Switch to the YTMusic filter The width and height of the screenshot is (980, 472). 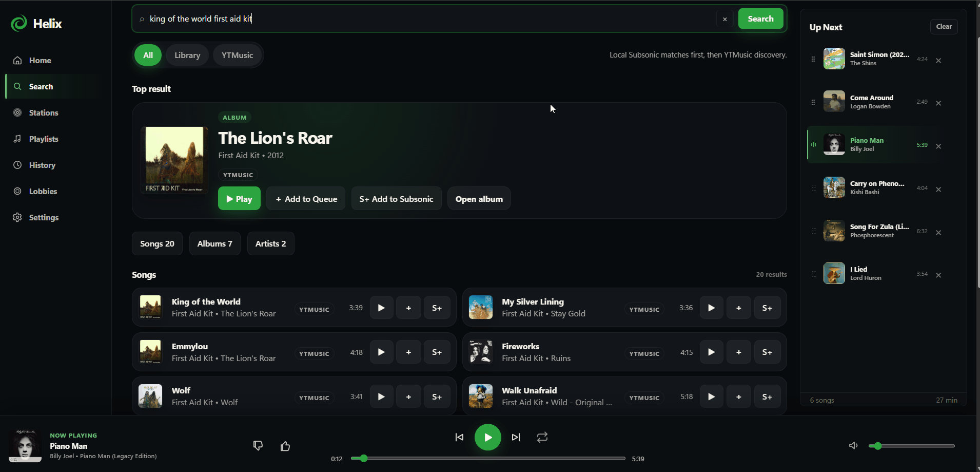point(237,55)
